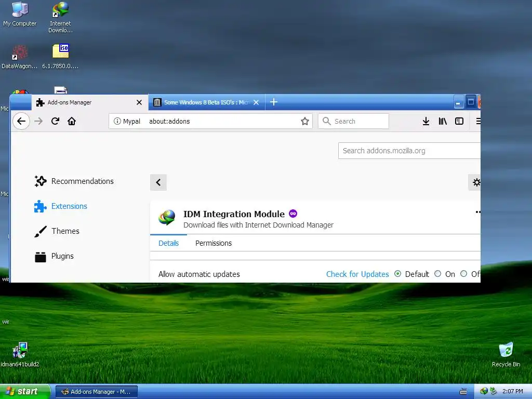Open Plugins category

[x=54, y=256]
